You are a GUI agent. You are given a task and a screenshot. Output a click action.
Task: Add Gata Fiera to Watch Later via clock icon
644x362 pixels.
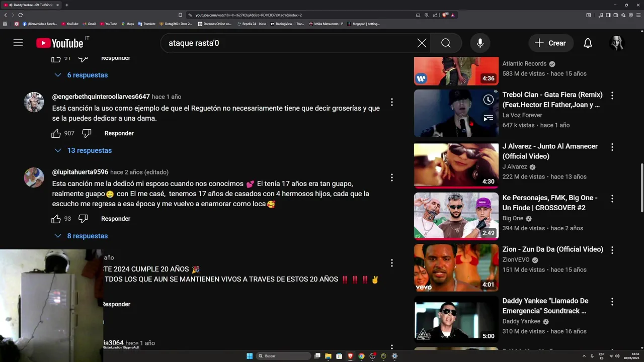coord(488,100)
